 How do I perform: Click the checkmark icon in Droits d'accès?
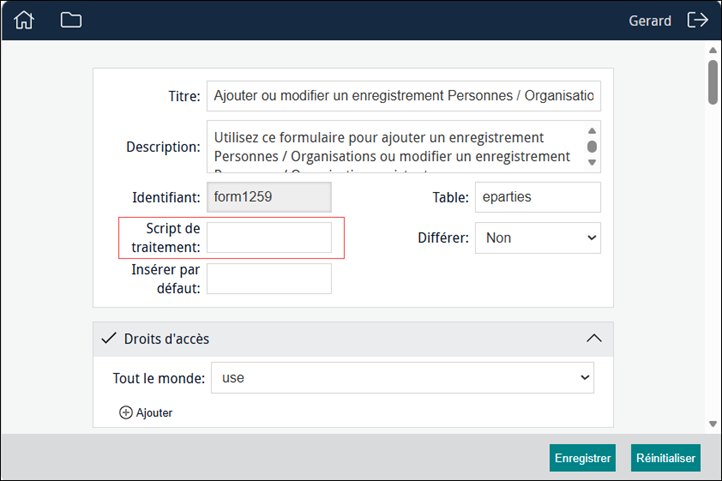(x=109, y=339)
